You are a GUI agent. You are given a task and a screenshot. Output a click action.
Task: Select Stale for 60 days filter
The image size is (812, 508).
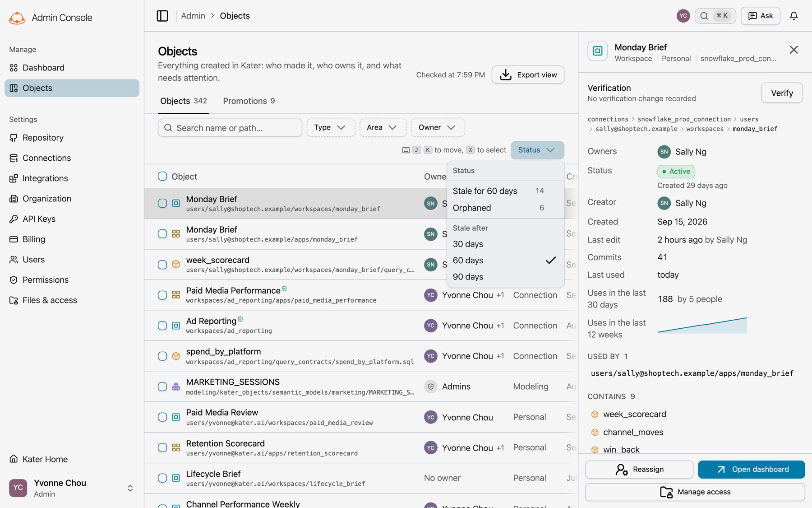(x=505, y=191)
